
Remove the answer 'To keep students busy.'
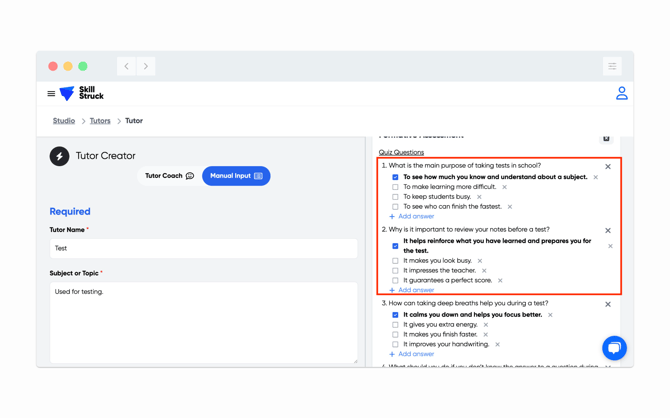click(479, 197)
